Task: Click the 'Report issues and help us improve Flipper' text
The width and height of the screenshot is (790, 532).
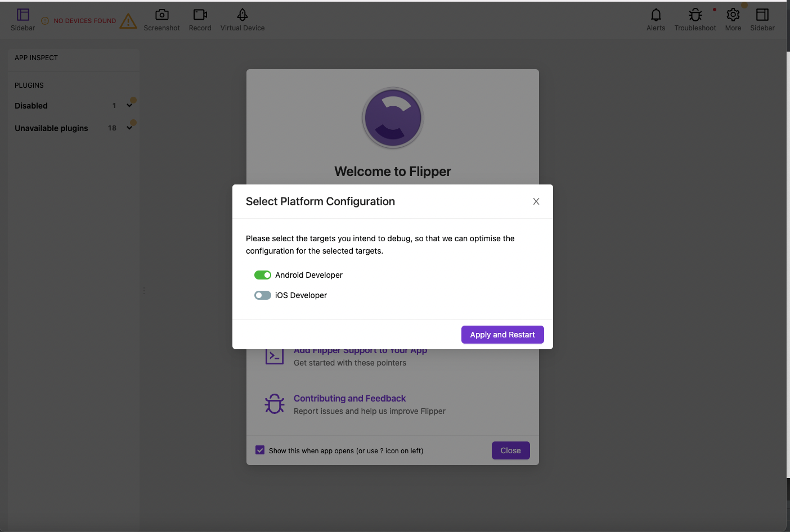Action: [x=370, y=411]
